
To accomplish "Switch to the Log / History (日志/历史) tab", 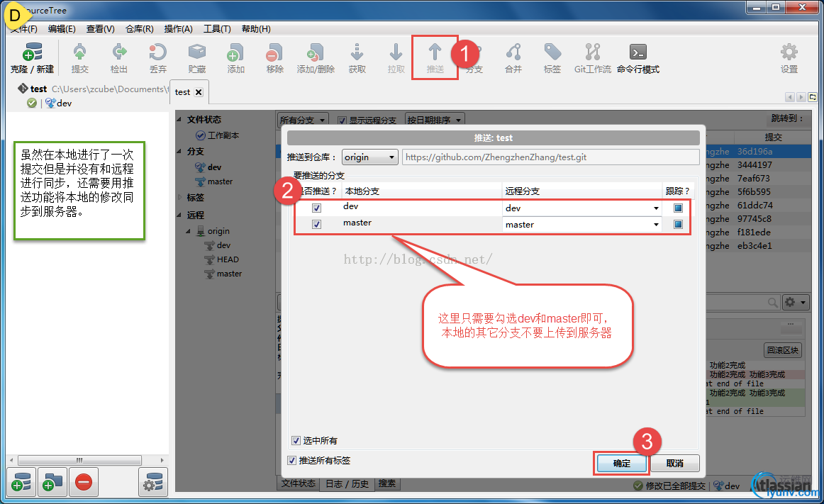I will tap(347, 484).
